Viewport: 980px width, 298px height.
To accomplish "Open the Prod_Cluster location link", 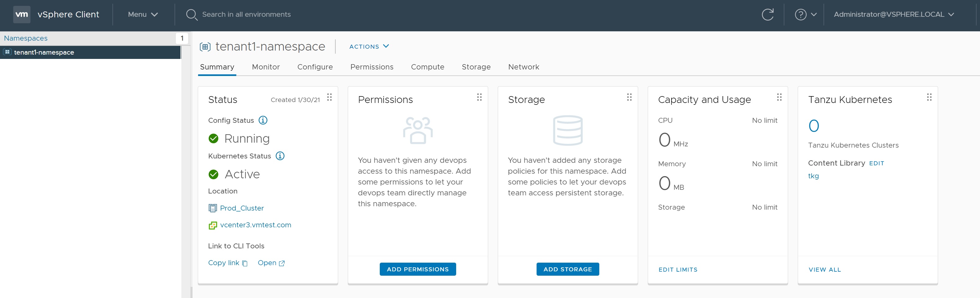I will coord(242,208).
